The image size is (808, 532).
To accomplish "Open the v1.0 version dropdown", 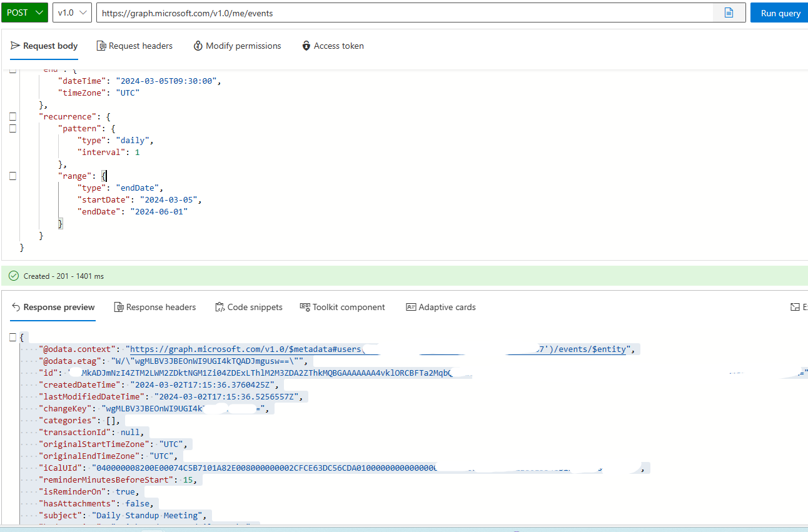I will (73, 13).
